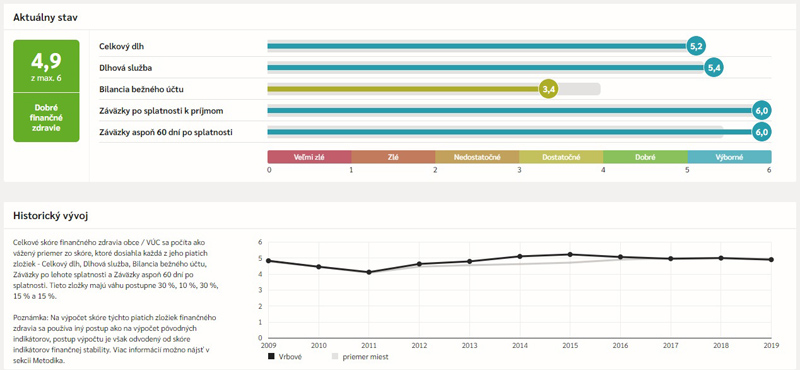Select the Dobré scale segment
The width and height of the screenshot is (800, 370).
pos(645,157)
